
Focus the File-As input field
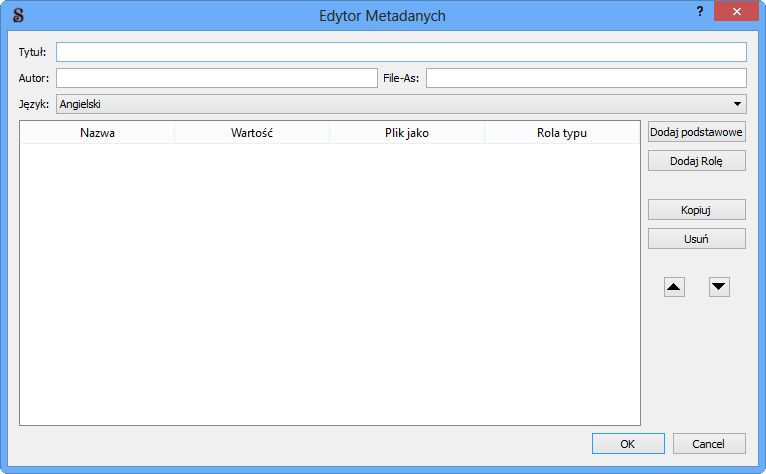click(586, 78)
